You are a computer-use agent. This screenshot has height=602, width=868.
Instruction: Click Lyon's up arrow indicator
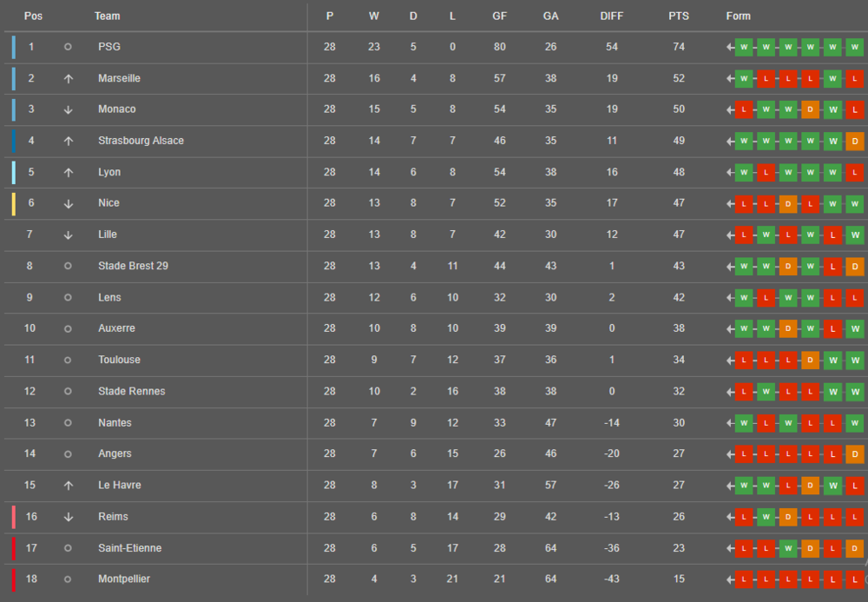(68, 173)
